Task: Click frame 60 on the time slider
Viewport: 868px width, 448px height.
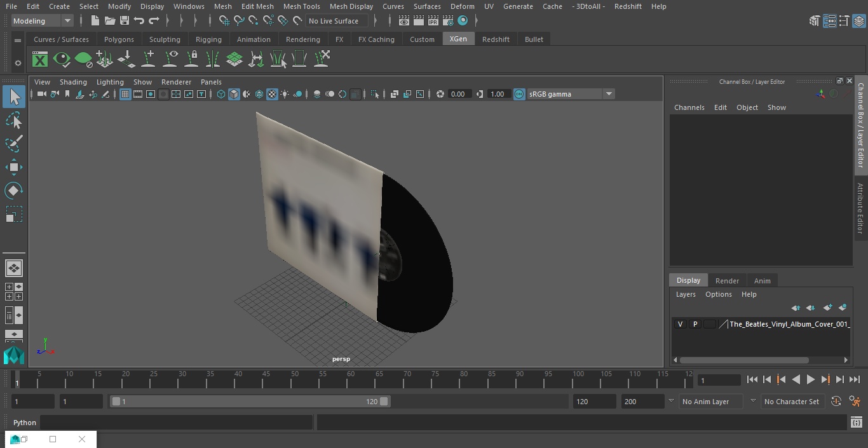Action: 351,379
